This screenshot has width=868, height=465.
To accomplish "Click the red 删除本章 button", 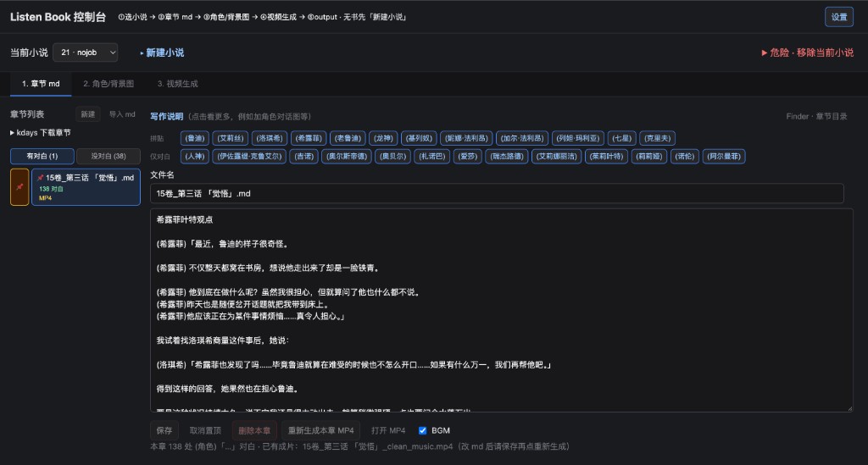I will (x=254, y=430).
